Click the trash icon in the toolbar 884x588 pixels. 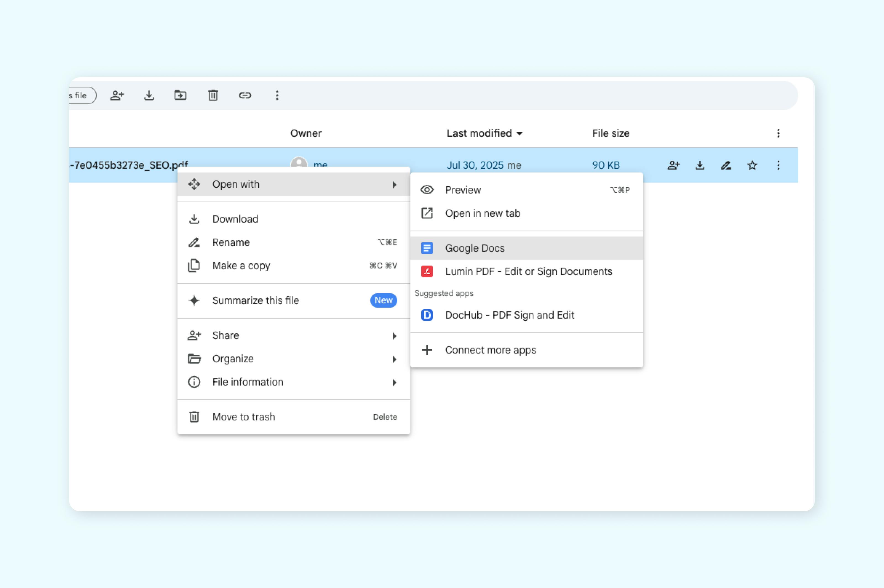[213, 95]
